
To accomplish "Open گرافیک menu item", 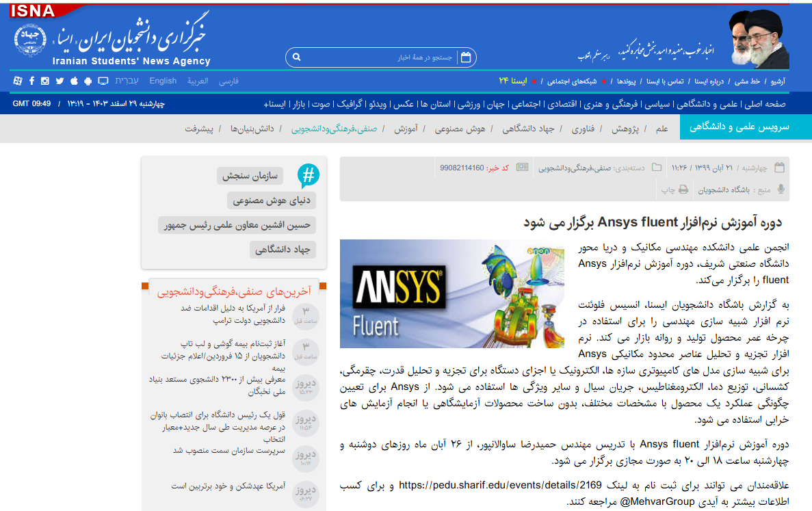I will coord(349,104).
